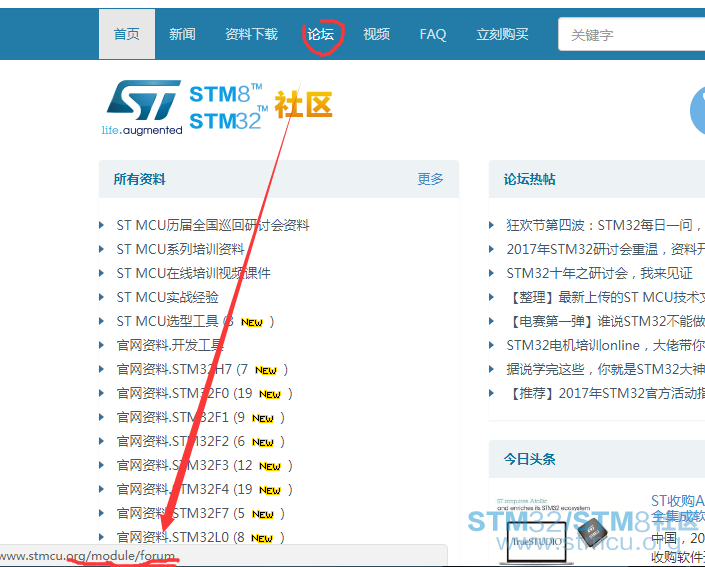The image size is (705, 567).
Task: Click the 今日头条 panel heading
Action: coord(529,459)
